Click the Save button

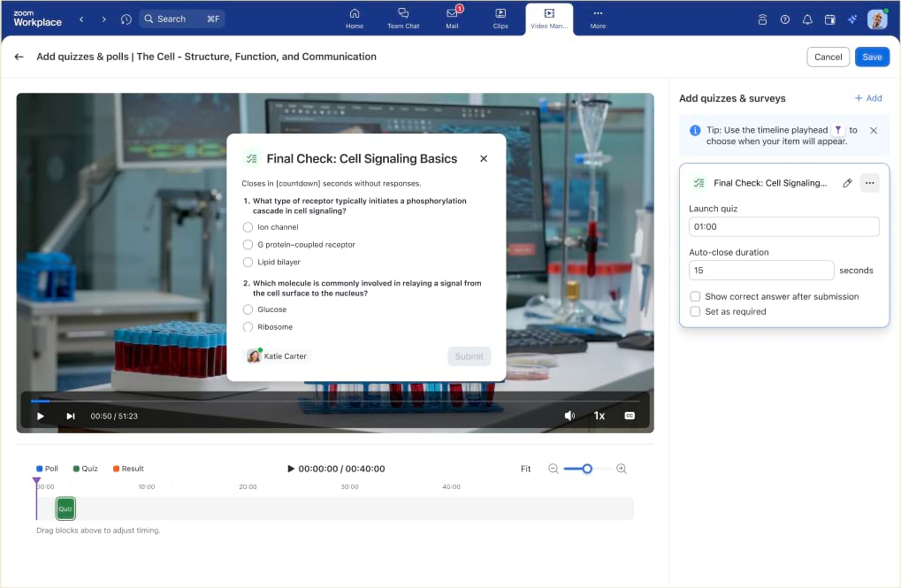click(872, 57)
